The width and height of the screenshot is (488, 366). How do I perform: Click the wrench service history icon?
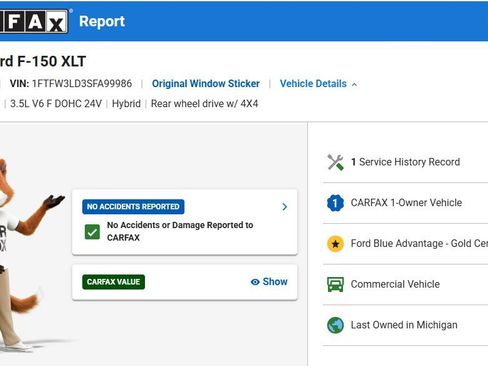(x=335, y=162)
